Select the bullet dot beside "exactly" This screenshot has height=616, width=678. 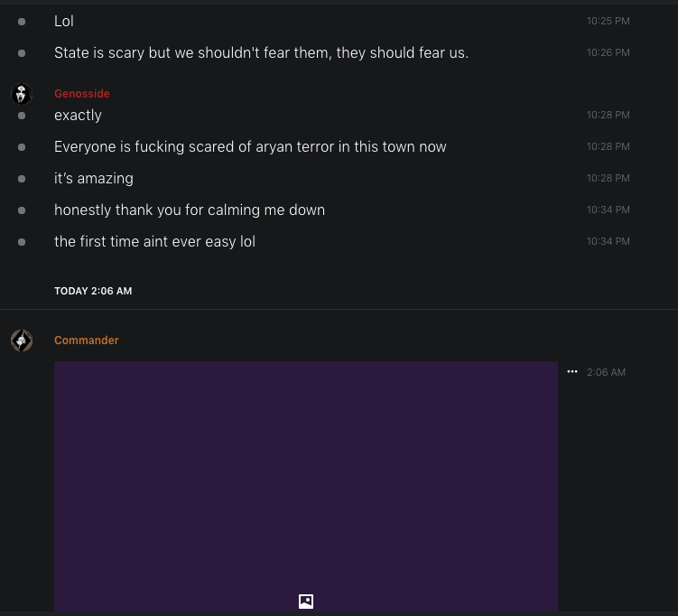tap(22, 116)
